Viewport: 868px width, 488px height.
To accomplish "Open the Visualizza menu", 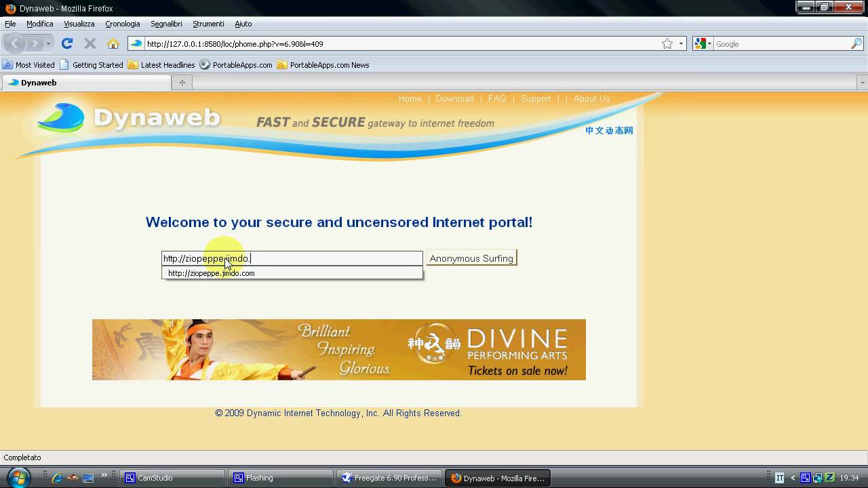I will click(x=79, y=24).
